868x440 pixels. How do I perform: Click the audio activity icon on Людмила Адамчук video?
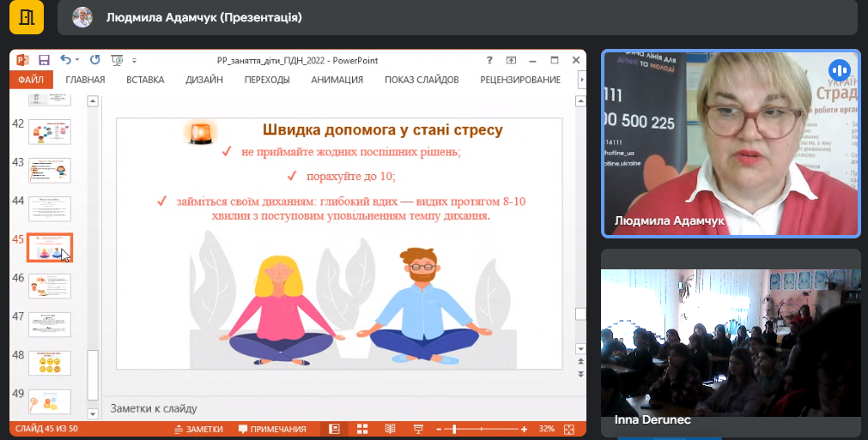click(x=839, y=70)
